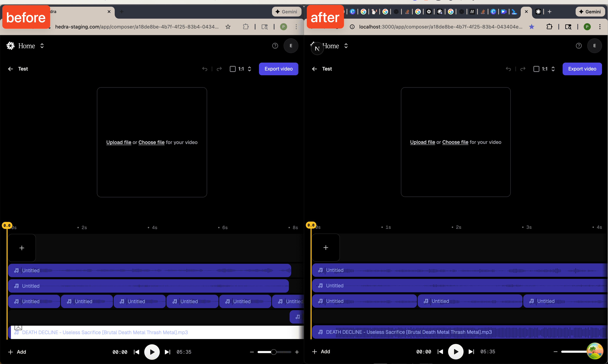Open 1:1 aspect ratio dropdown, before window
The width and height of the screenshot is (608, 364).
pyautogui.click(x=240, y=69)
